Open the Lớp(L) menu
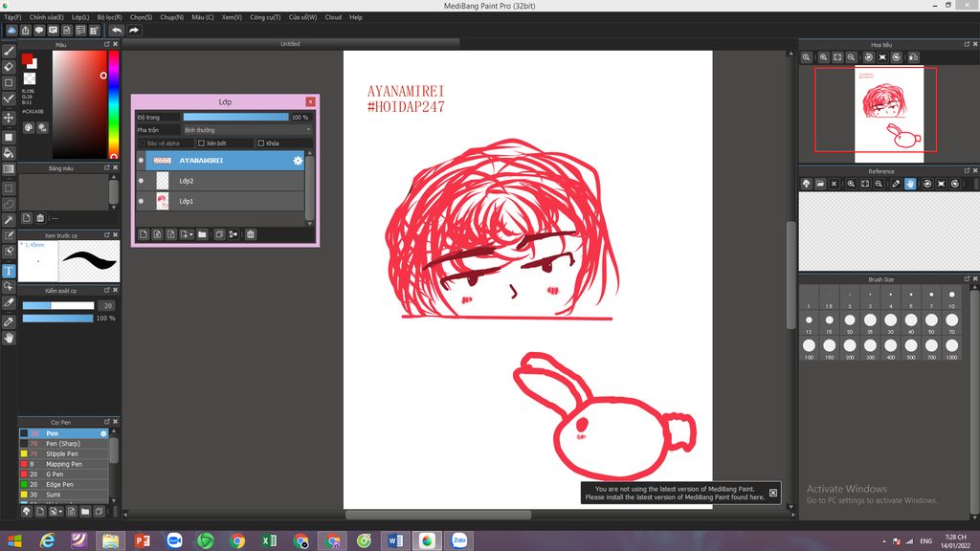This screenshot has height=551, width=980. [x=80, y=17]
